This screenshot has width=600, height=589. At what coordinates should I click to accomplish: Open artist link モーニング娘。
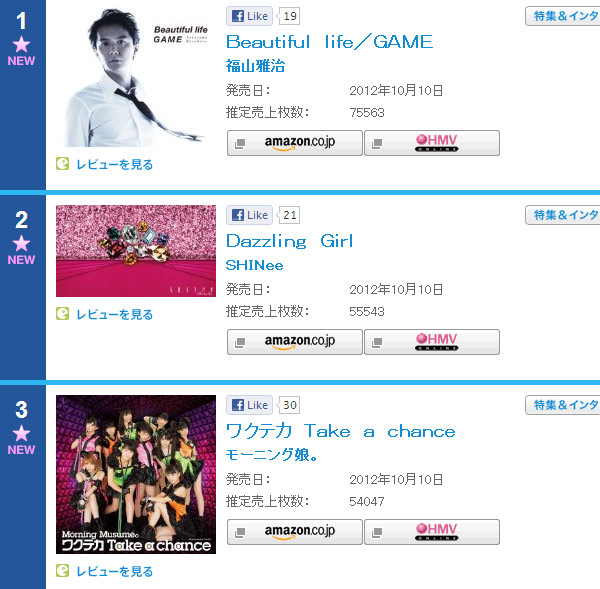point(272,455)
